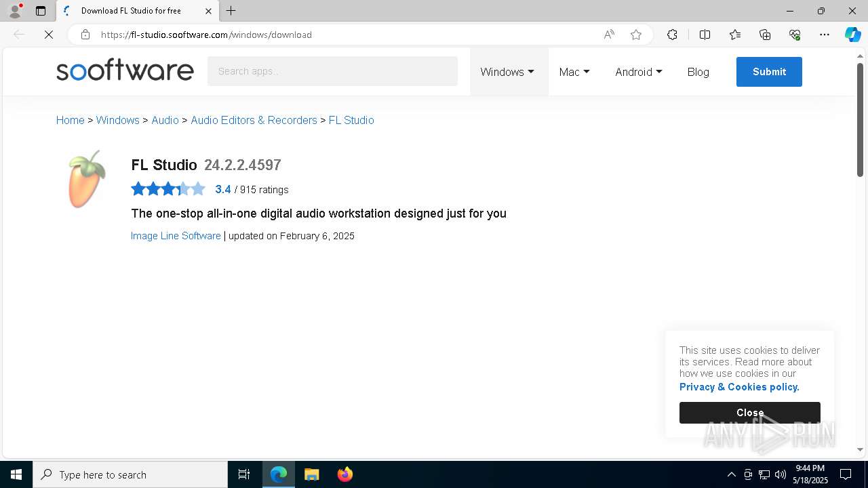
Task: Open the notification center icon
Action: tap(846, 474)
